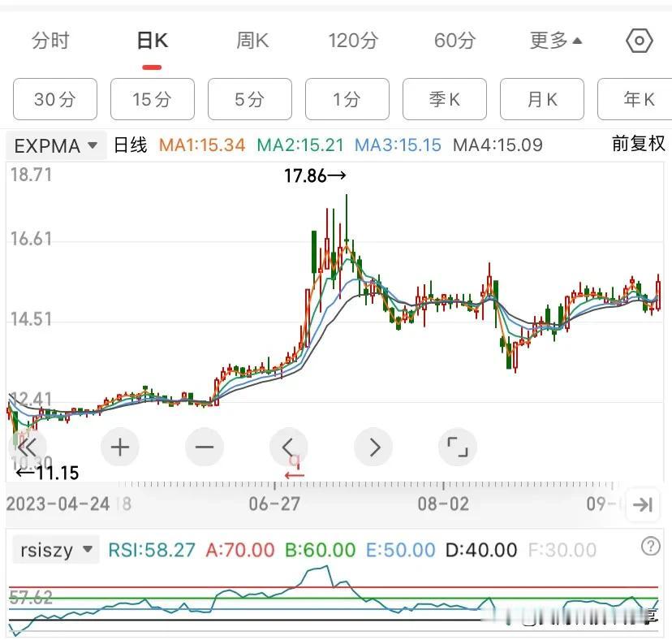
Task: Choose the 15分 timeframe button
Action: coord(152,99)
